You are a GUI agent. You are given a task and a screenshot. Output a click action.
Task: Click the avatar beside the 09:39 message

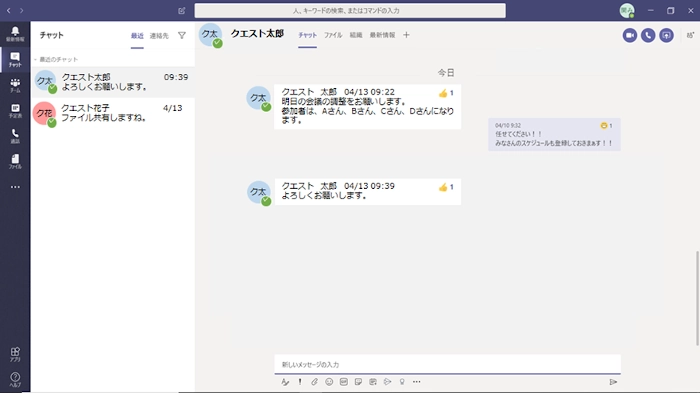tap(259, 192)
